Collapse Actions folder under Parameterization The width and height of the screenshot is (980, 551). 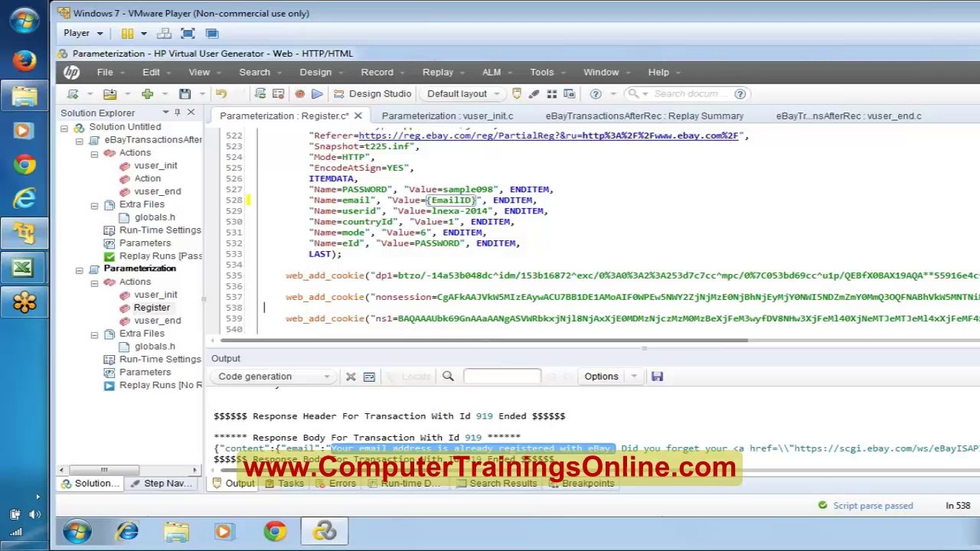click(94, 282)
